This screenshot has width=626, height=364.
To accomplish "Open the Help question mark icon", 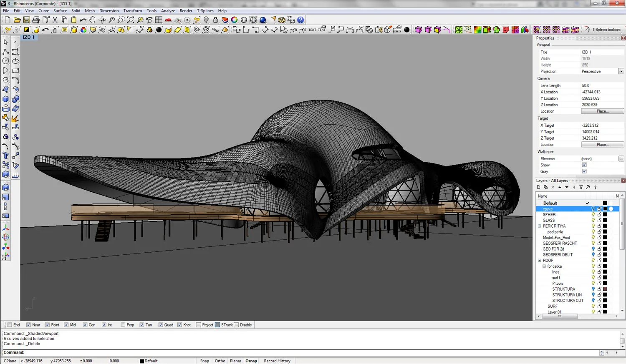I will (x=300, y=20).
